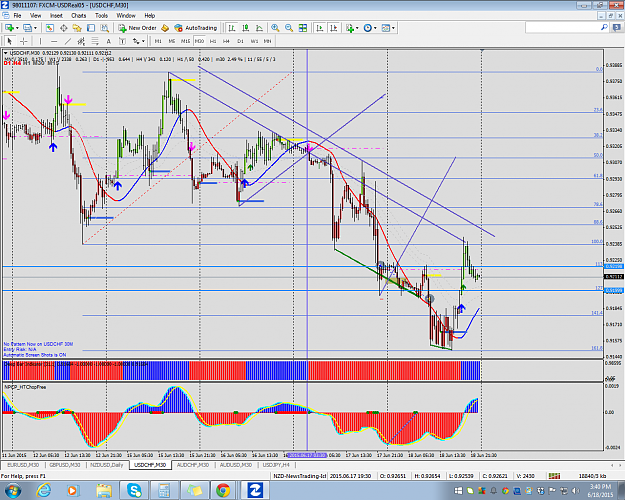Select the Text tool A
The height and width of the screenshot is (500, 625).
[x=108, y=41]
